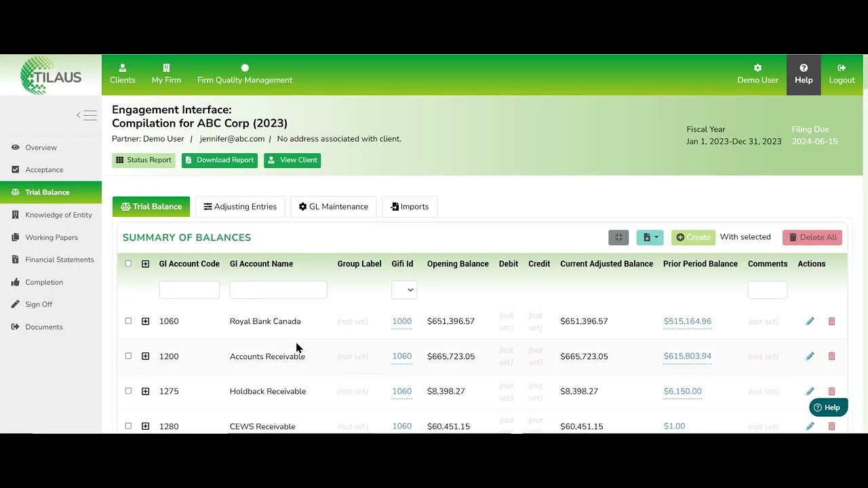Click the trash icon for Royal Bank Canada
868x488 pixels.
tap(831, 321)
